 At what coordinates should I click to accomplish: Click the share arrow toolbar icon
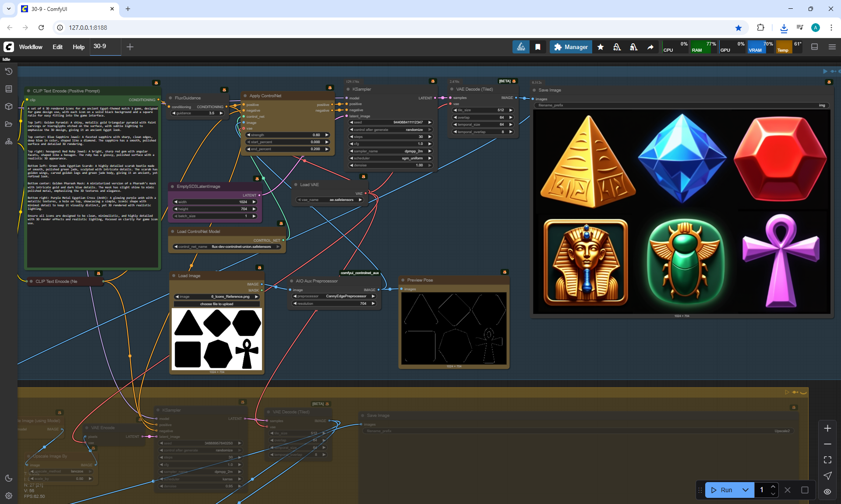pos(650,47)
